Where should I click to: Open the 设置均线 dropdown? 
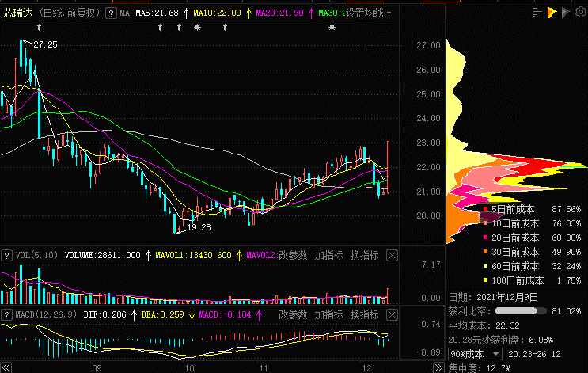pos(367,13)
